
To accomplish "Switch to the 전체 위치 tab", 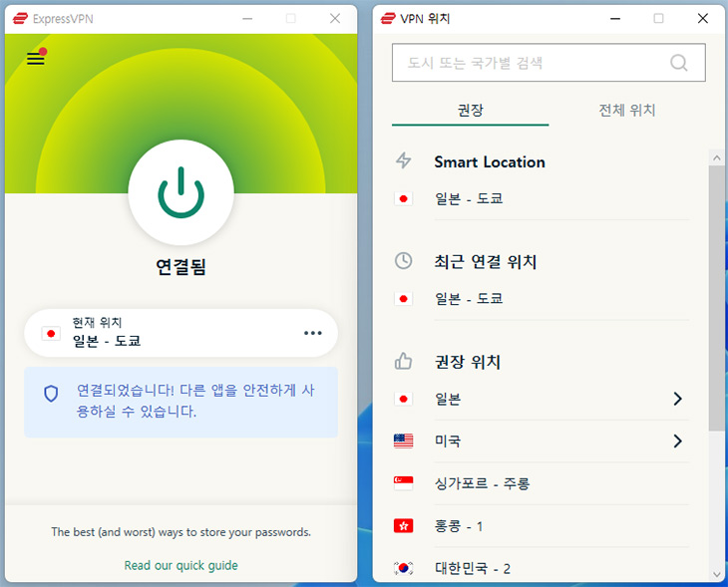I will tap(627, 111).
